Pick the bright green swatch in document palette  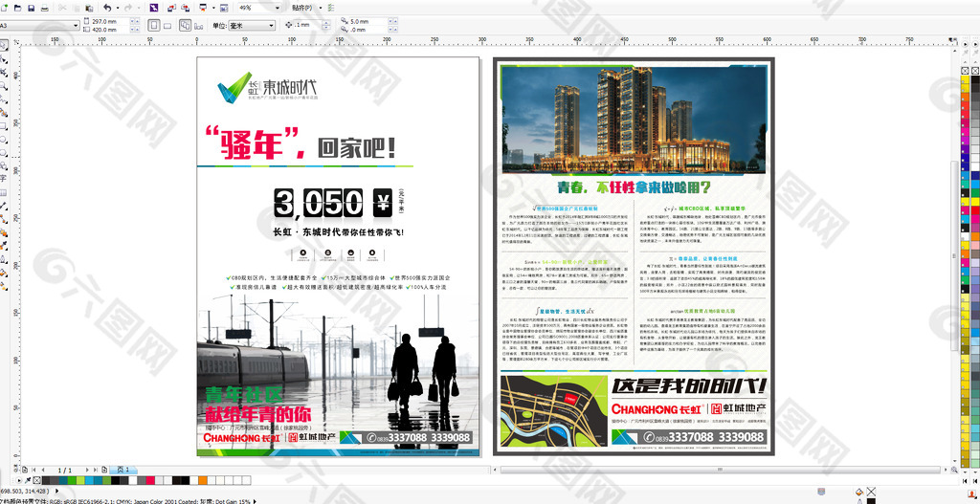(72, 480)
